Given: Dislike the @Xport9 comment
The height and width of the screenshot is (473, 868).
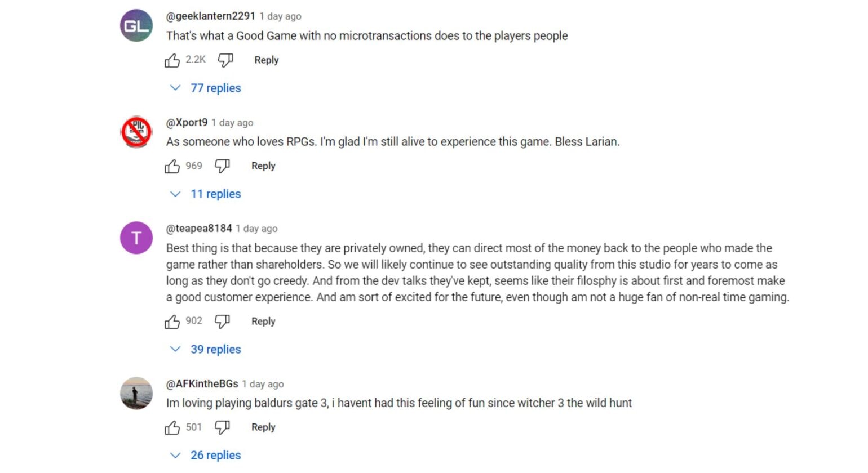Looking at the screenshot, I should pyautogui.click(x=222, y=166).
